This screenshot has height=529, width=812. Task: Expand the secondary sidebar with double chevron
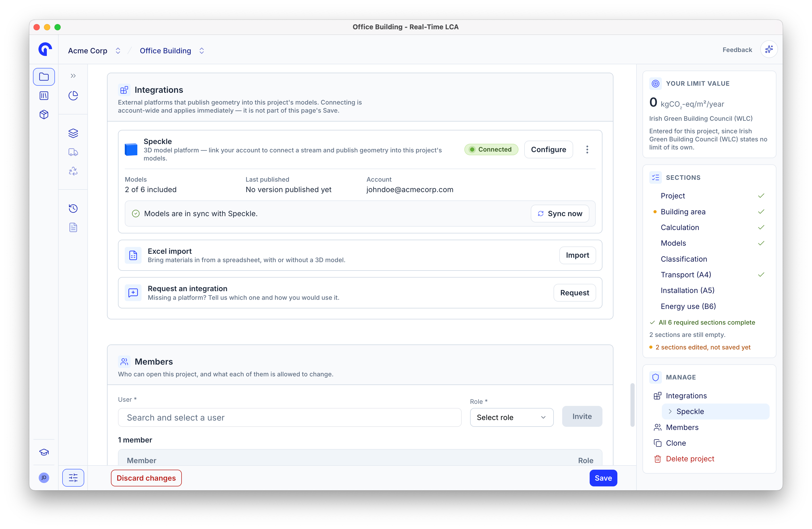click(x=73, y=76)
